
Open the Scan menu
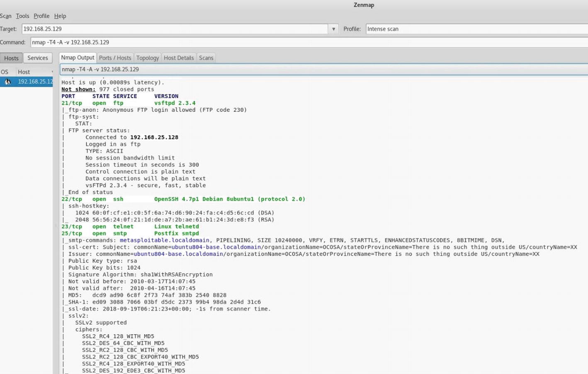tap(5, 16)
